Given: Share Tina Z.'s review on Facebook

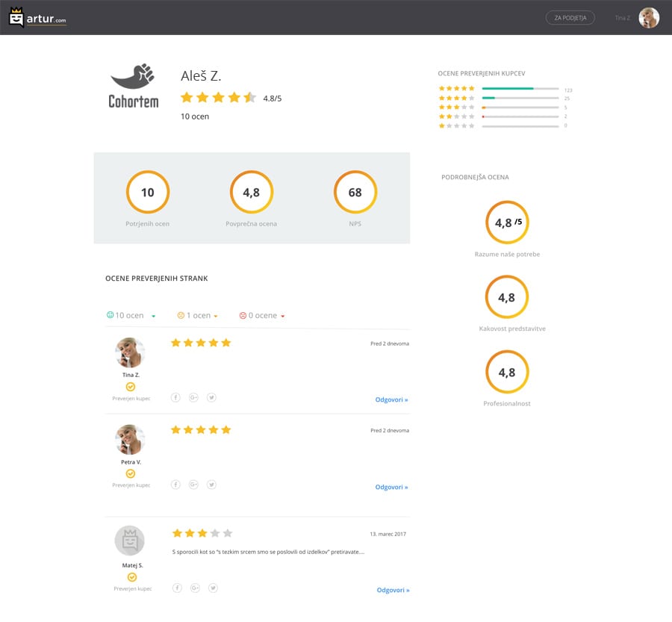Looking at the screenshot, I should pyautogui.click(x=176, y=397).
